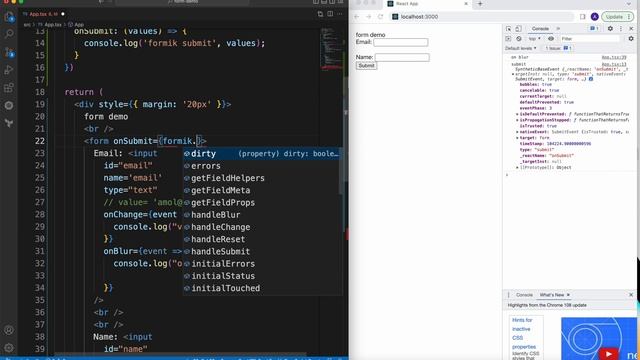Toggle the console sidebar icon
This screenshot has height=360, width=640.
509,39
